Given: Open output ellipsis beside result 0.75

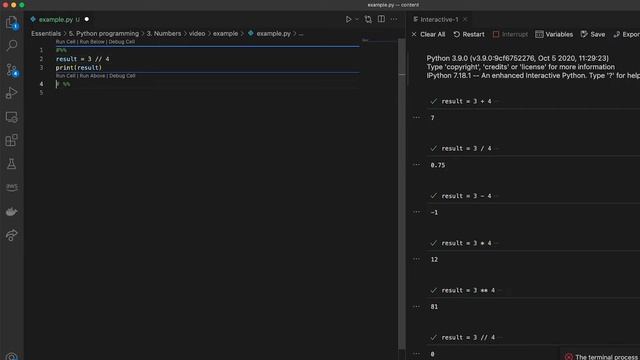Looking at the screenshot, I should (416, 164).
